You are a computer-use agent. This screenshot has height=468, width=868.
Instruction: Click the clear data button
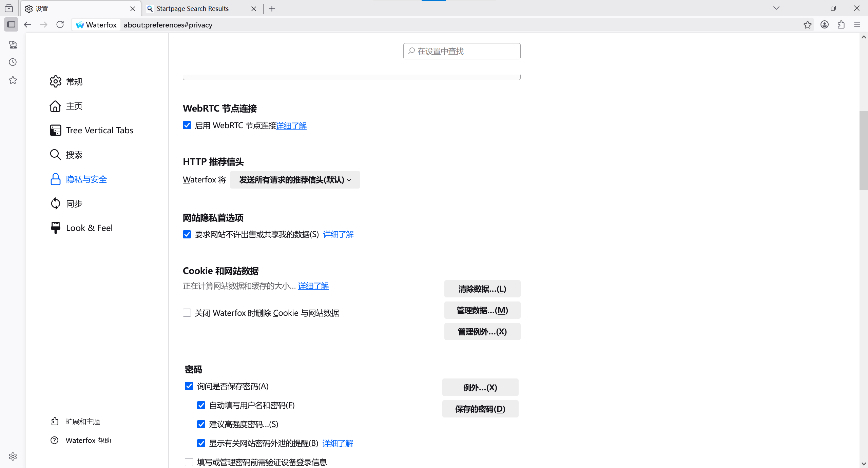point(482,289)
